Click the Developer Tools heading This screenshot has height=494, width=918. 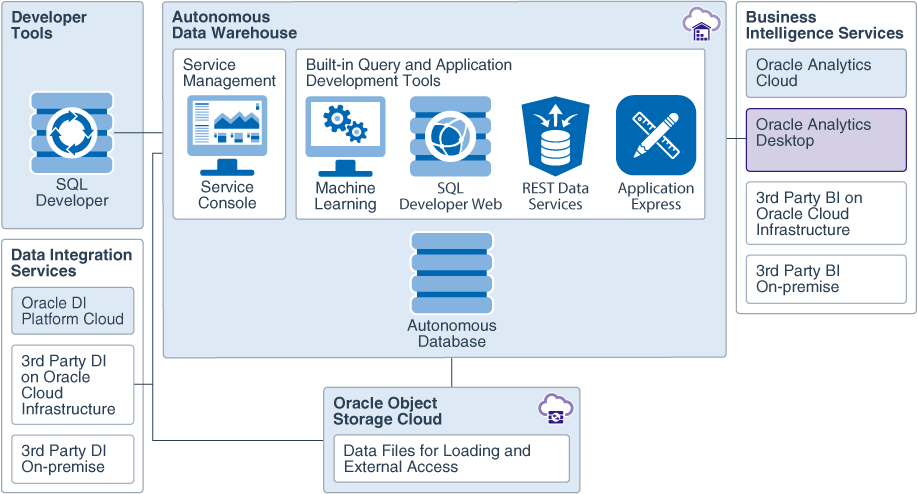click(49, 25)
